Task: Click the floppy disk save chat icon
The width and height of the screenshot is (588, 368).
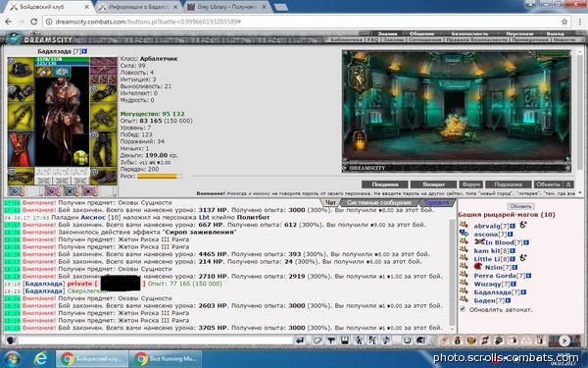Action: [x=345, y=341]
